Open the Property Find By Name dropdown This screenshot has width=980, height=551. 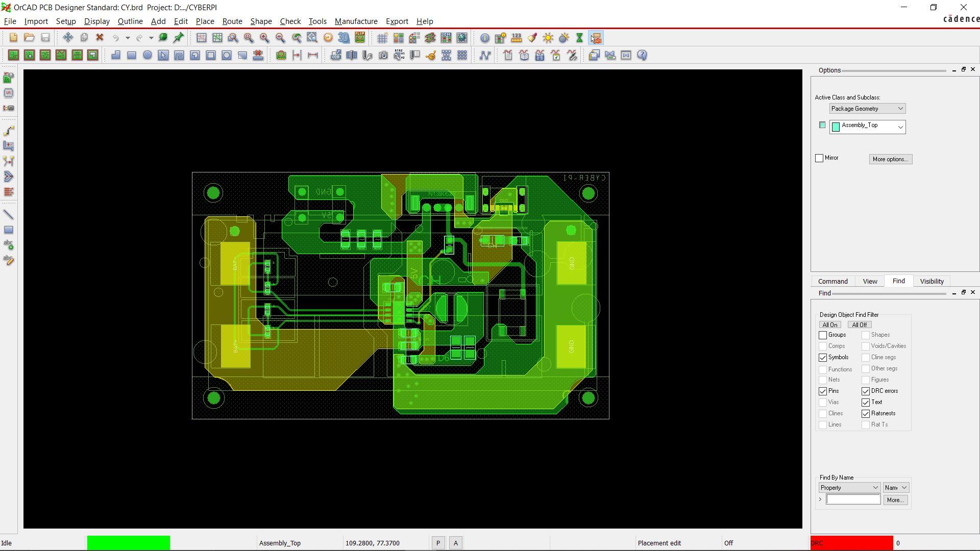(849, 488)
